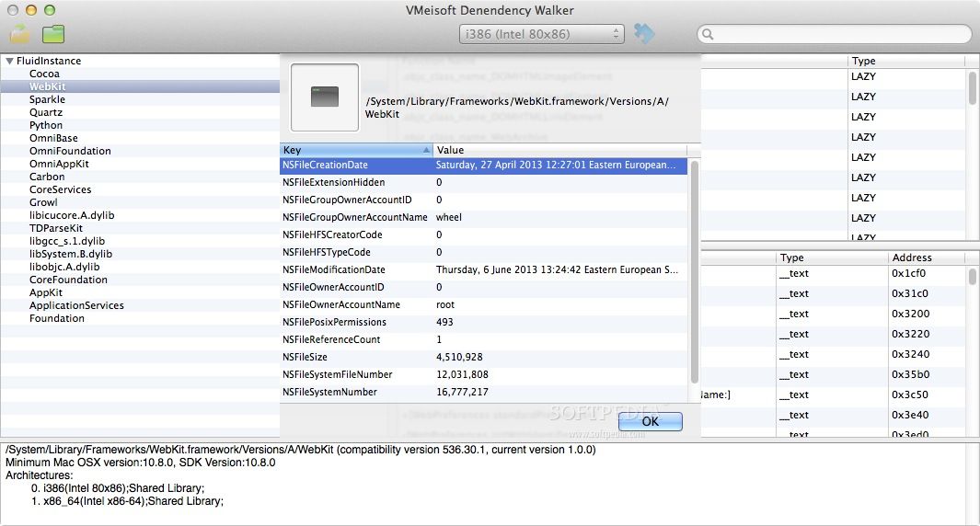
Task: Select the NSFileOwnerAccountName row
Action: (x=484, y=305)
